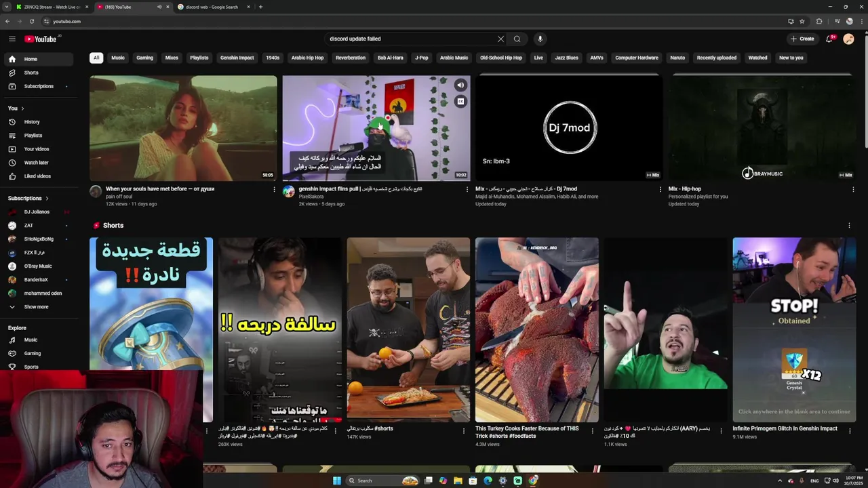Mute the YouTube browser tab audio
This screenshot has width=868, height=488.
[x=159, y=7]
